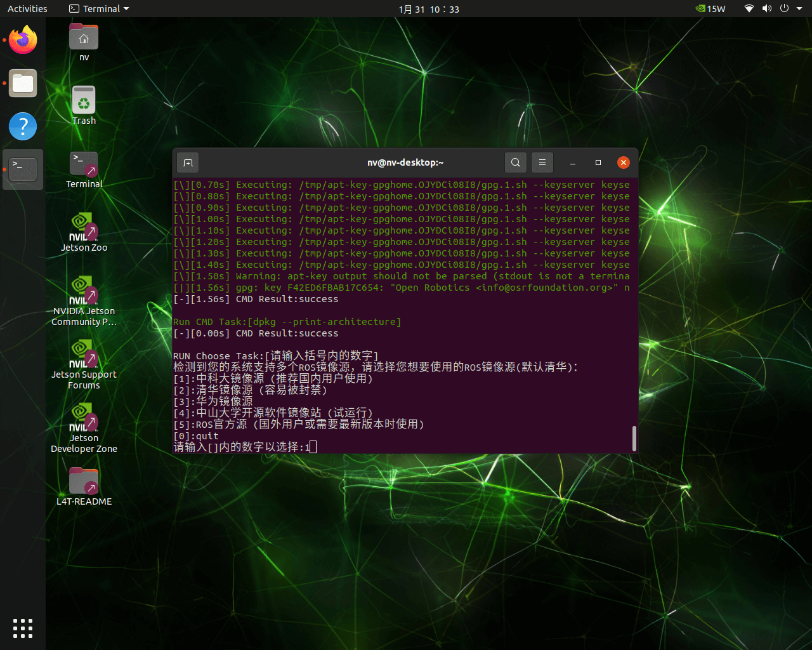The width and height of the screenshot is (812, 650).
Task: Open the system status menu arrow
Action: (800, 9)
